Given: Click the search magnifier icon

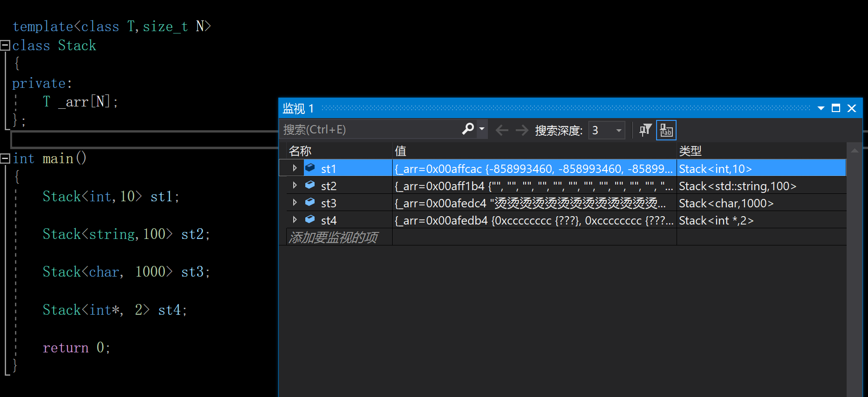Looking at the screenshot, I should tap(468, 129).
